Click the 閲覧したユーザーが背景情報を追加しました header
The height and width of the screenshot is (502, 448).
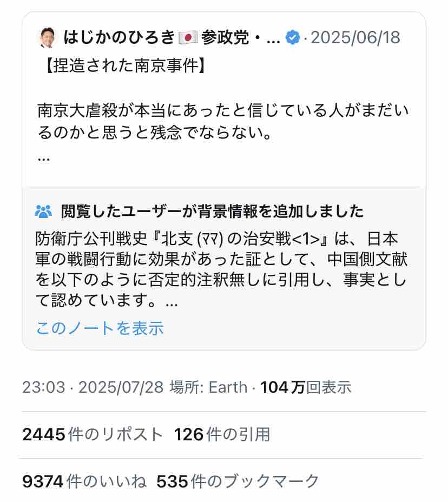click(x=212, y=211)
